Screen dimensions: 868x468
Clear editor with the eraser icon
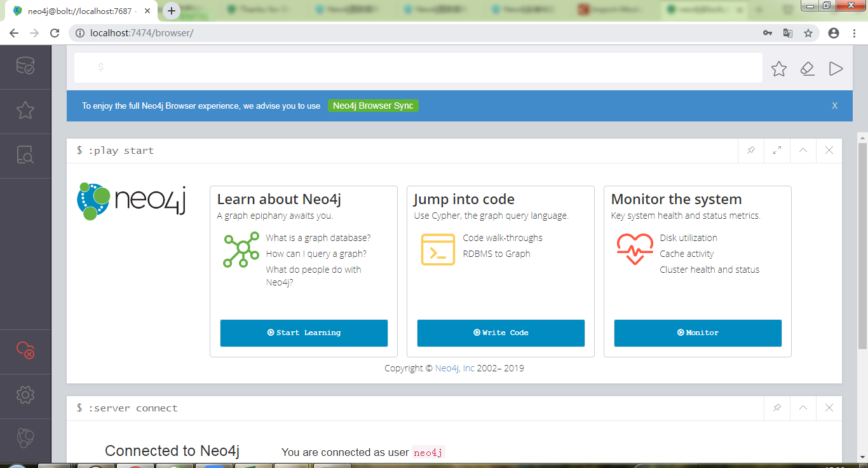coord(808,69)
